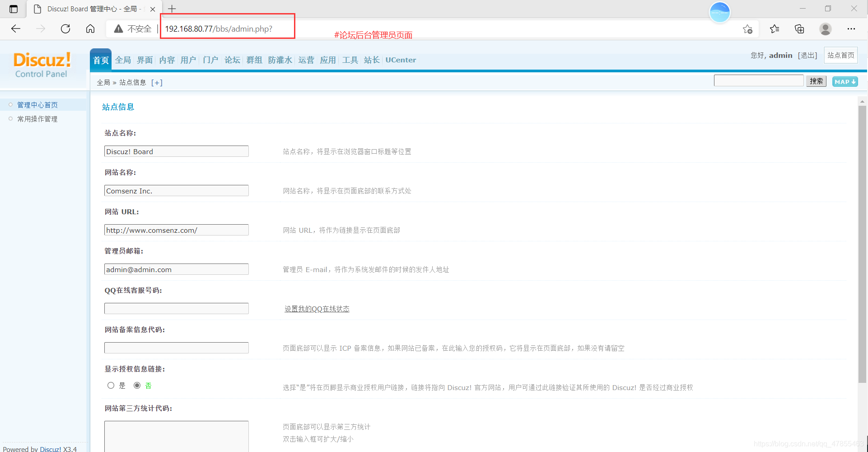Screen dimensions: 868x452
Task: Open browser collections icon
Action: 799,29
